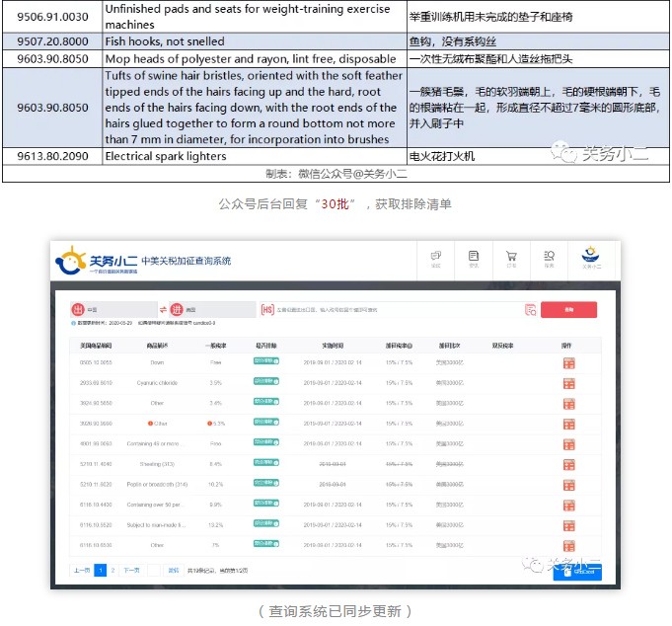Click 'Cyanuric chloride' description cell

point(157,383)
